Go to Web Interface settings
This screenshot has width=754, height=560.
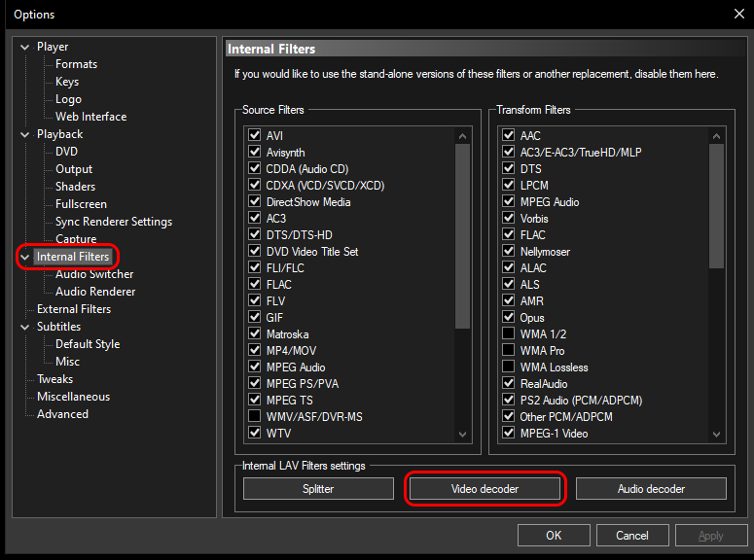click(90, 117)
